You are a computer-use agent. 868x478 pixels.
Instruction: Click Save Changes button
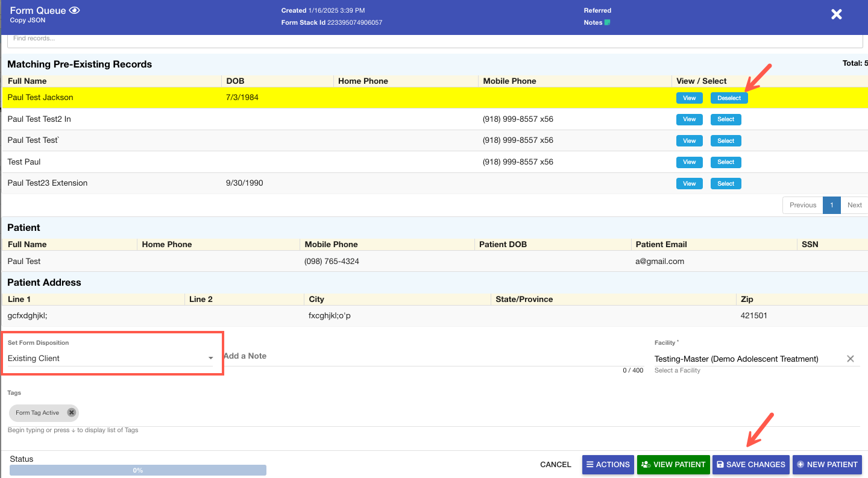750,465
